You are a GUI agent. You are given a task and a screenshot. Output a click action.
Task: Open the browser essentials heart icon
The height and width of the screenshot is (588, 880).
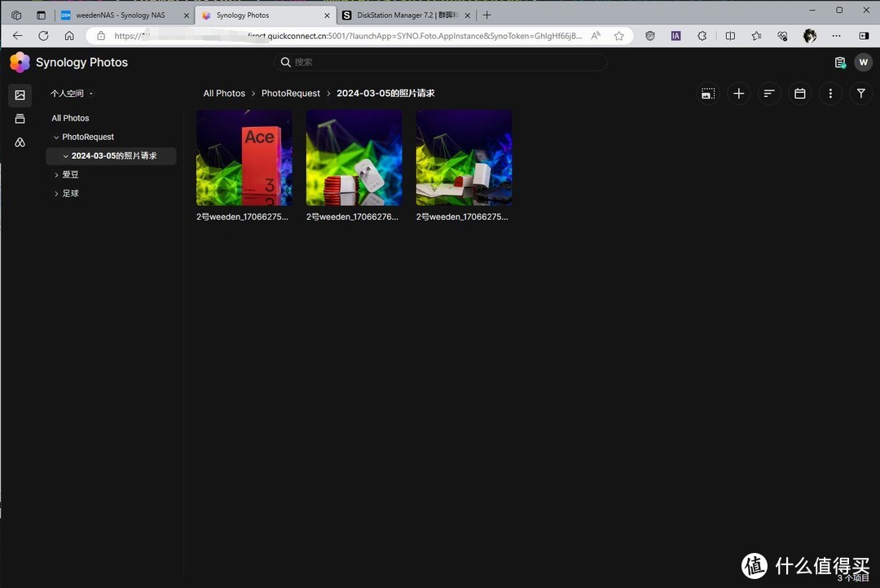[782, 36]
